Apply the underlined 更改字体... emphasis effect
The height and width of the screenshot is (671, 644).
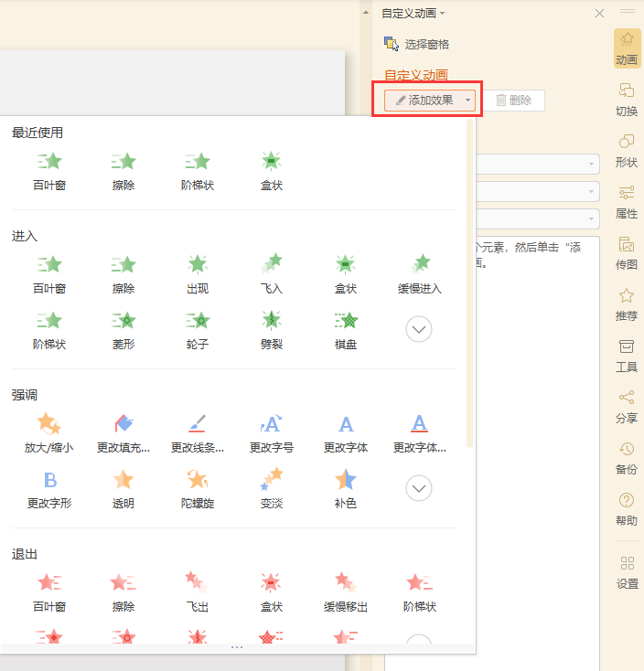[x=420, y=433]
